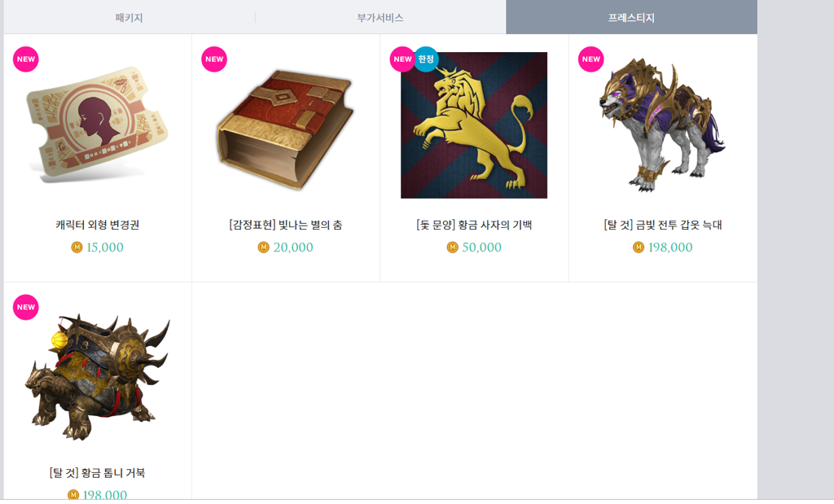834x504 pixels.
Task: Click NEW badge on the turtle mount
Action: (25, 307)
